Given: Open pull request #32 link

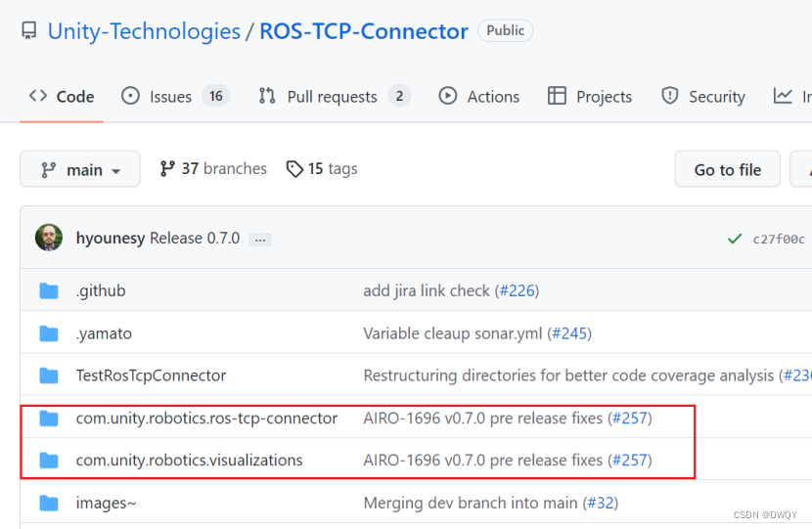Looking at the screenshot, I should tap(601, 503).
